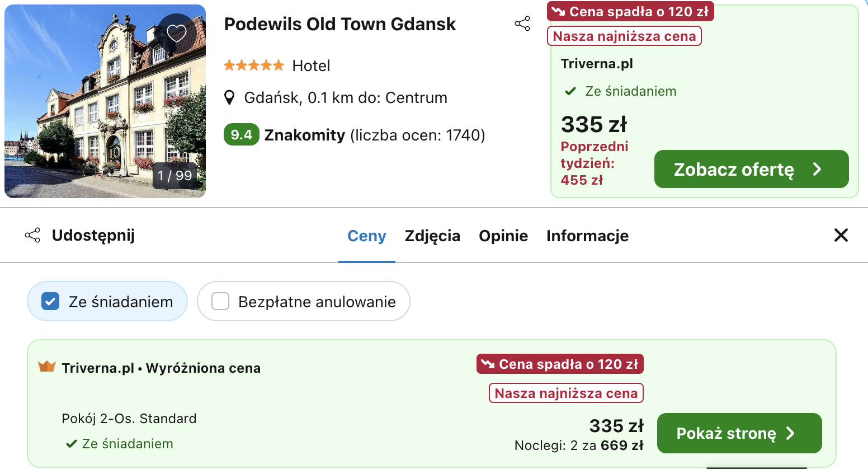Click the Zobacz ofertę button
This screenshot has width=868, height=469.
(x=751, y=169)
